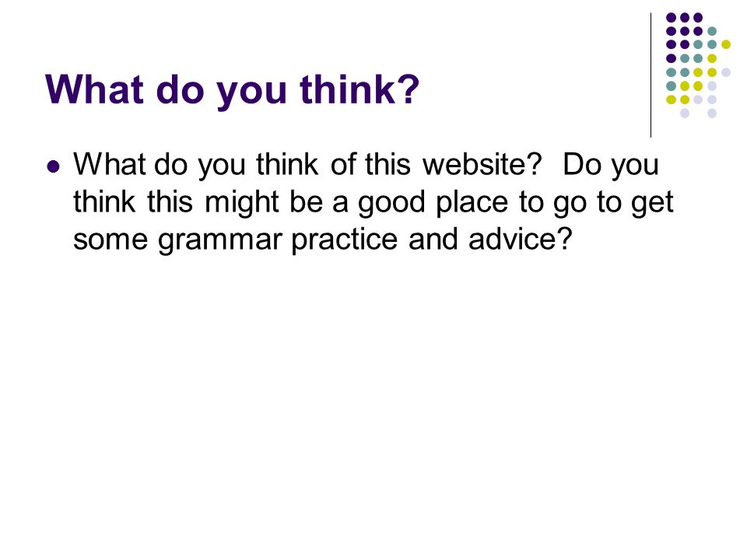Click the word "good" in the paragraph
This screenshot has height=560, width=747.
(391, 203)
